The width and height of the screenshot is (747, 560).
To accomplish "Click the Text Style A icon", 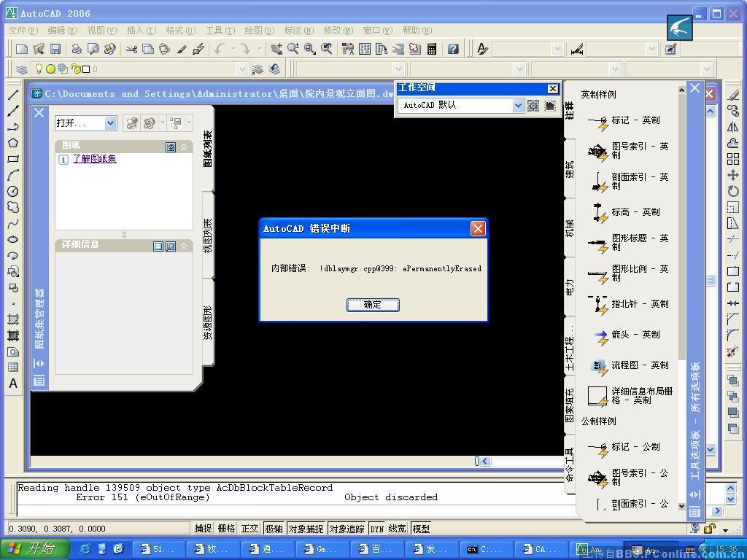I will click(x=482, y=49).
